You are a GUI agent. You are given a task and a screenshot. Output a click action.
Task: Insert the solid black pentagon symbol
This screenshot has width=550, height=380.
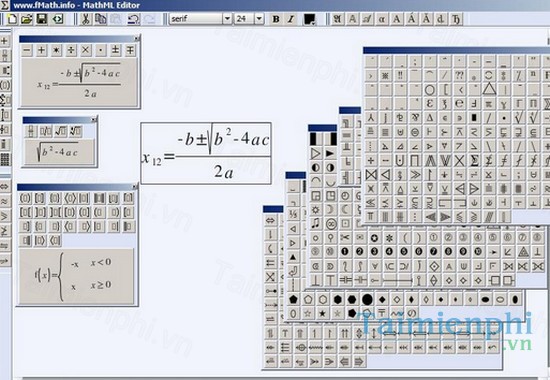pos(293,299)
